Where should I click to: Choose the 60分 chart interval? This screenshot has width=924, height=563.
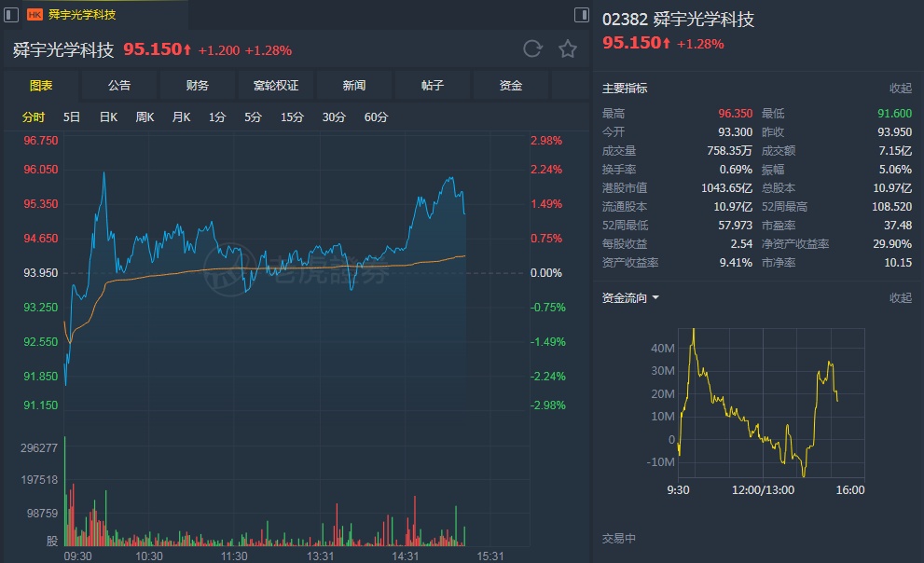click(376, 117)
